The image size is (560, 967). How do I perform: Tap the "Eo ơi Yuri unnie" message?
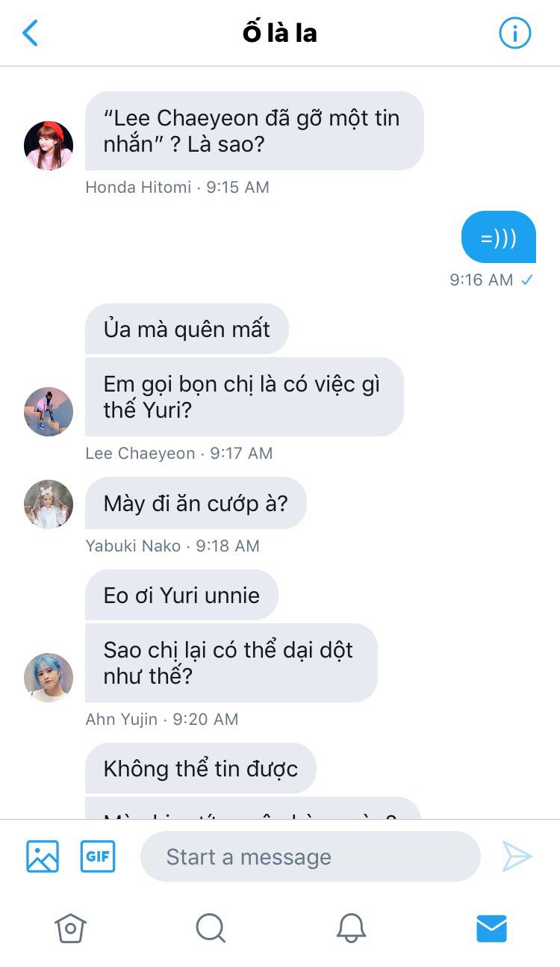coord(181,595)
